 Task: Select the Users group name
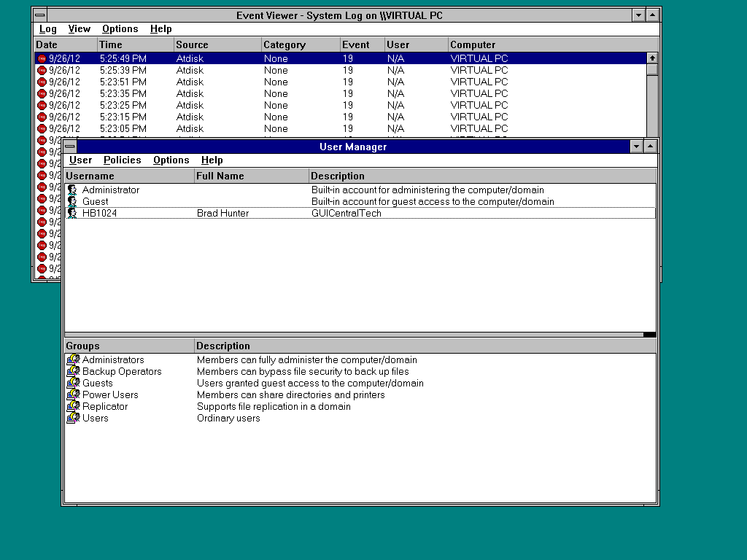(96, 418)
